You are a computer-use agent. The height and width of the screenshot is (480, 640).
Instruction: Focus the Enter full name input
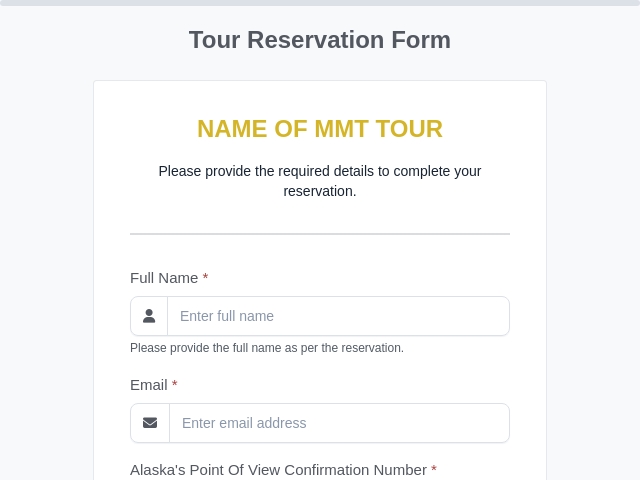(x=338, y=316)
